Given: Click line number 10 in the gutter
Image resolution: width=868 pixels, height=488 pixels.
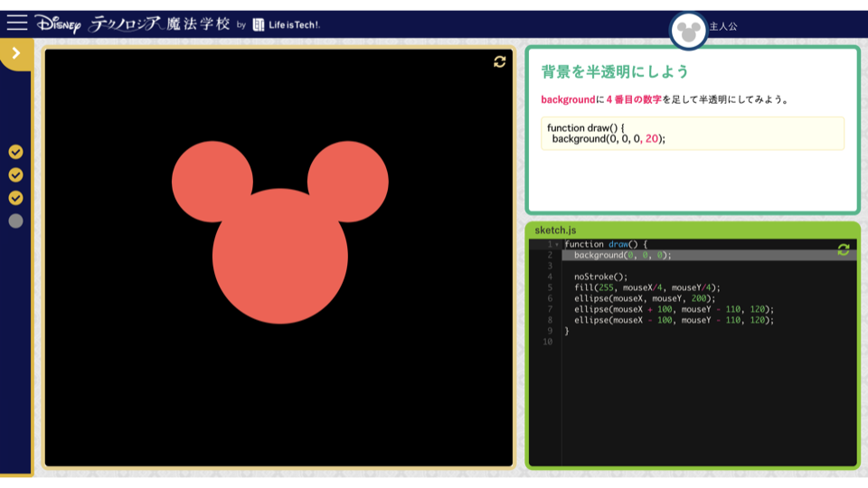Looking at the screenshot, I should click(548, 342).
